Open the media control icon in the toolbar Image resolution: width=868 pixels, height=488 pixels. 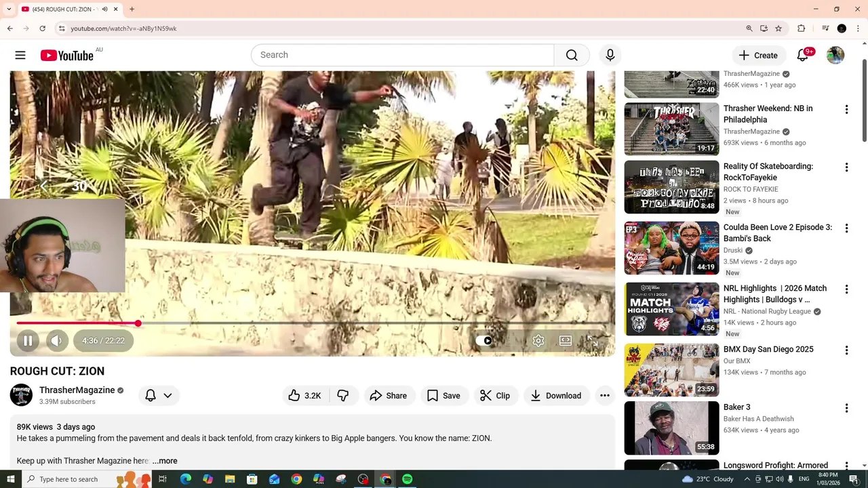825,28
